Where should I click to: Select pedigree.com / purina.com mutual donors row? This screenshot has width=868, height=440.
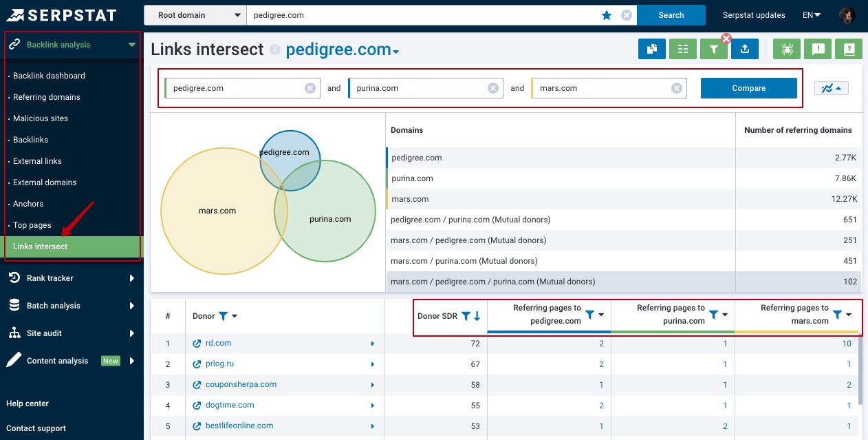[624, 220]
